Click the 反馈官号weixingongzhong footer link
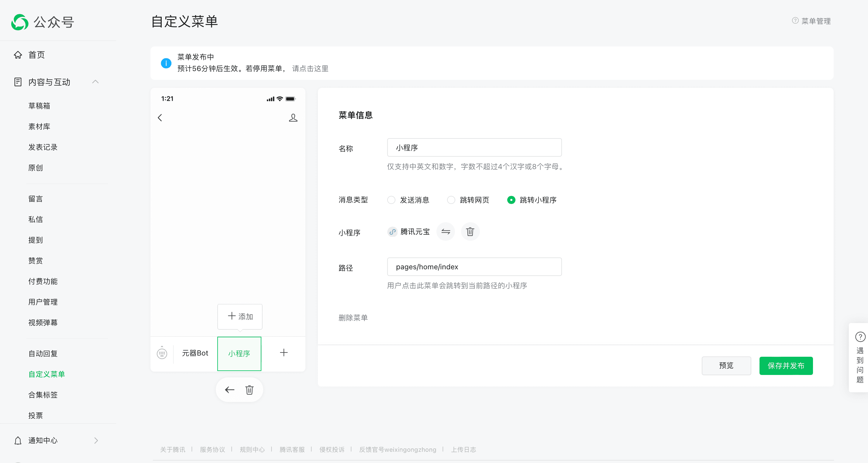 pyautogui.click(x=398, y=450)
